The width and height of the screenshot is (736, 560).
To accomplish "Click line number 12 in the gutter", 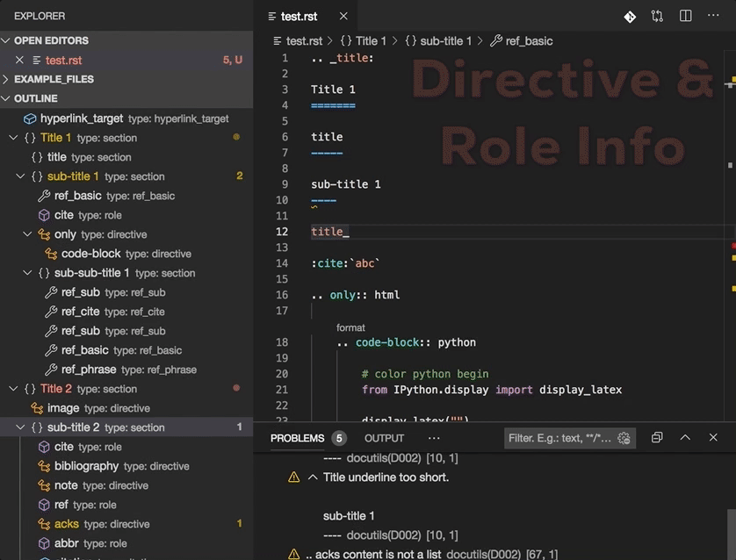I will coord(282,232).
